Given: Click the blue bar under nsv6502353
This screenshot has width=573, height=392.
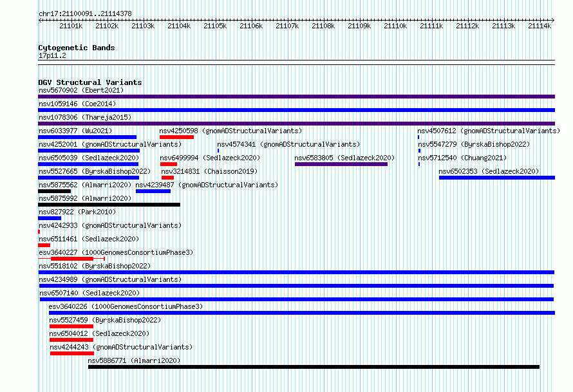Looking at the screenshot, I should click(x=496, y=178).
